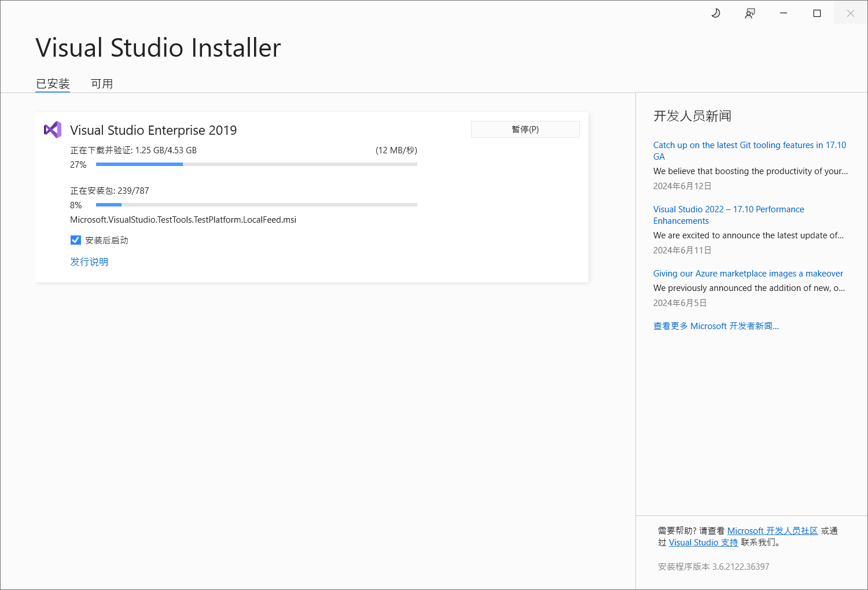Click the 正在下载并验证 1.25 GB/4.53 GB text
868x590 pixels.
click(x=134, y=150)
